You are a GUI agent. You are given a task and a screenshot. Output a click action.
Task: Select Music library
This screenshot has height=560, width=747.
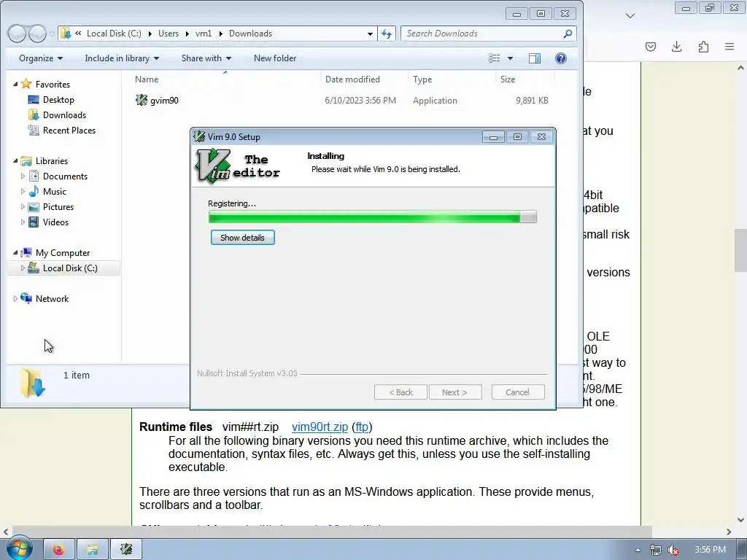(54, 192)
